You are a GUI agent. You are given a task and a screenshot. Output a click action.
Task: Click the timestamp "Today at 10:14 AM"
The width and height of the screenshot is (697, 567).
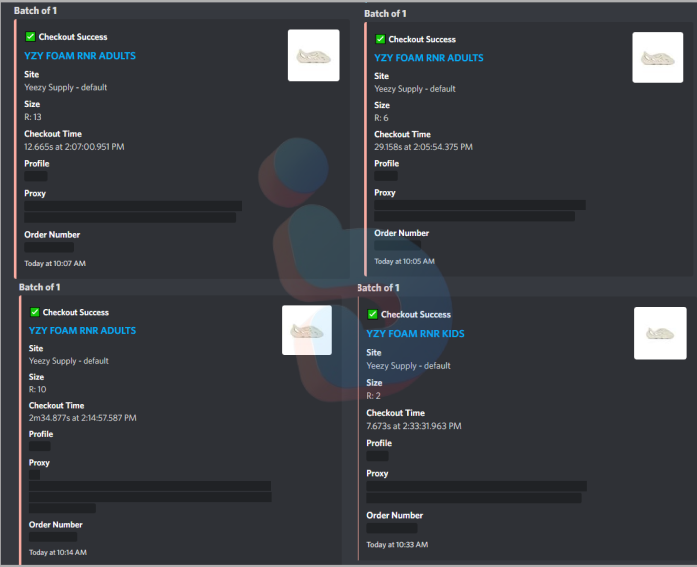(58, 552)
